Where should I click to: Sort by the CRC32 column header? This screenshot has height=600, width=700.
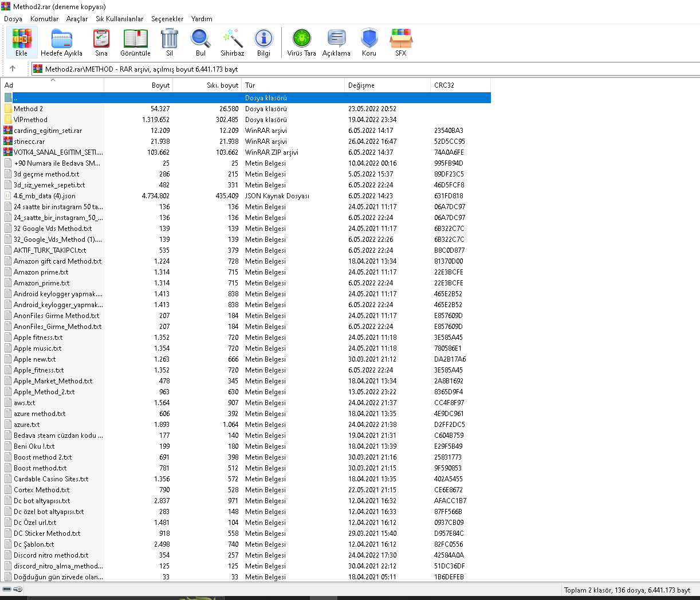[461, 85]
